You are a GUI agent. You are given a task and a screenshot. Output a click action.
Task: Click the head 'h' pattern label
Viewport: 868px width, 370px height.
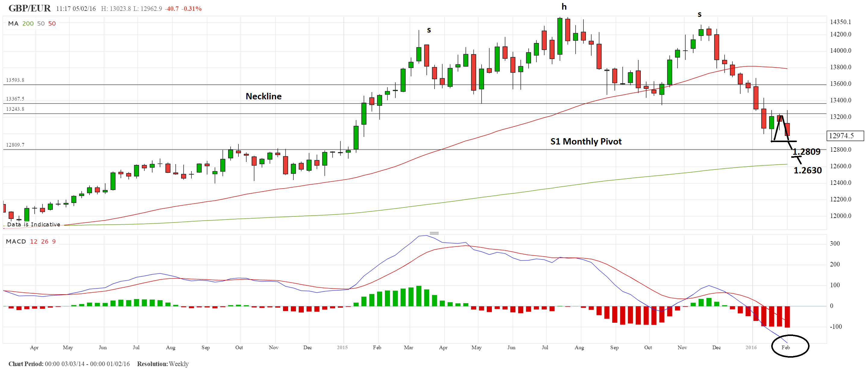(x=564, y=7)
